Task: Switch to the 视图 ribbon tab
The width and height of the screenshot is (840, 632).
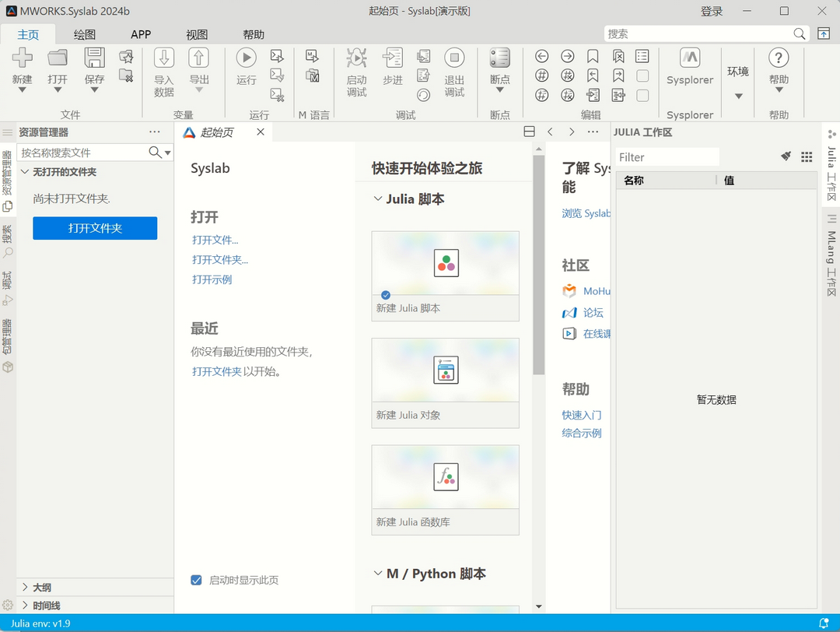Action: click(197, 35)
